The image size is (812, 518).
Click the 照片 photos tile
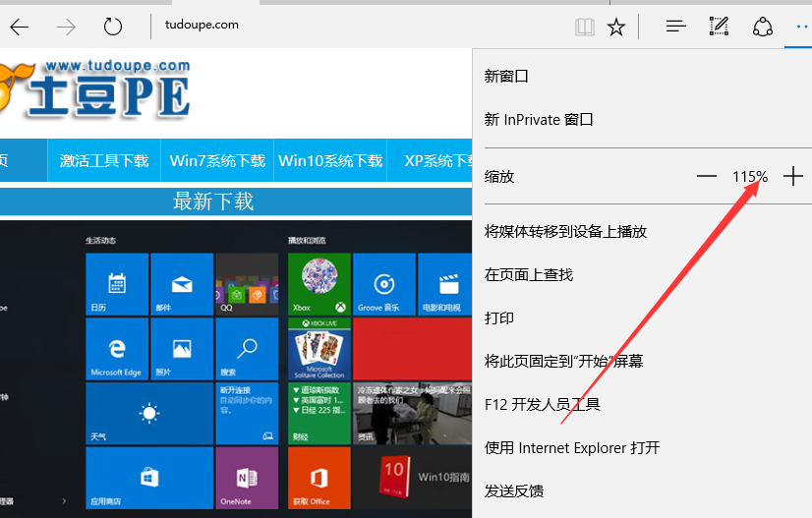pyautogui.click(x=182, y=349)
